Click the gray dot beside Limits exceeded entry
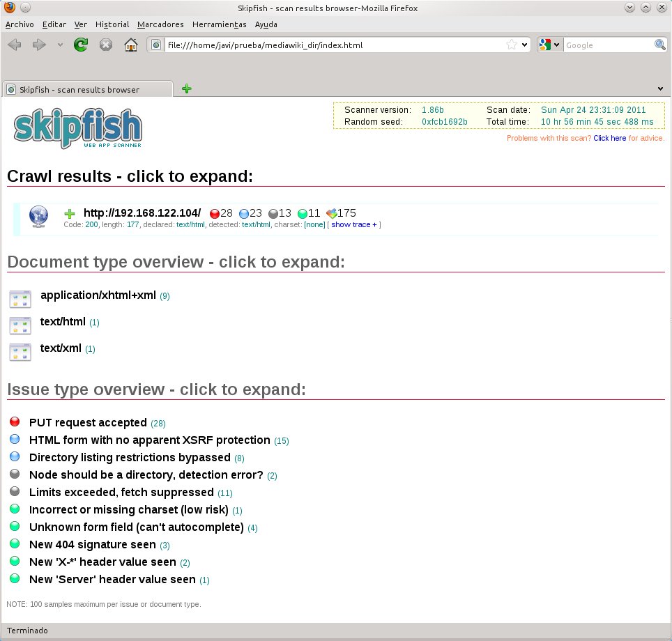 tap(15, 491)
